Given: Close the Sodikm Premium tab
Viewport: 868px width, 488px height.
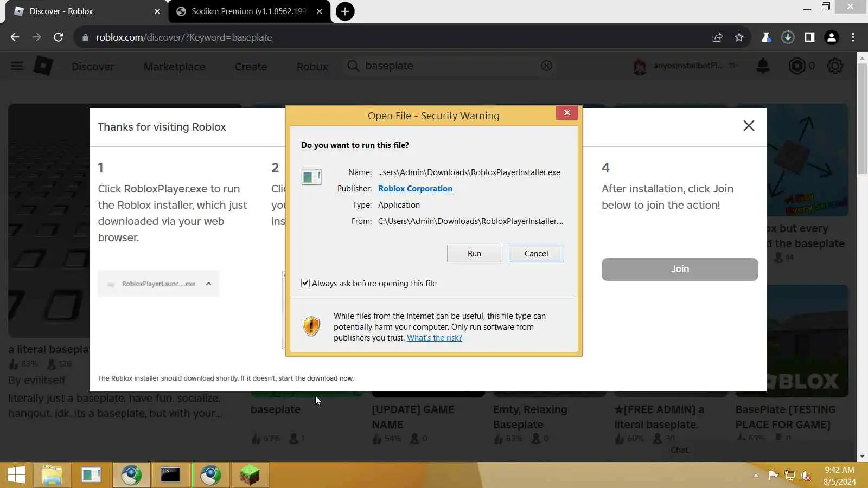Looking at the screenshot, I should [320, 11].
